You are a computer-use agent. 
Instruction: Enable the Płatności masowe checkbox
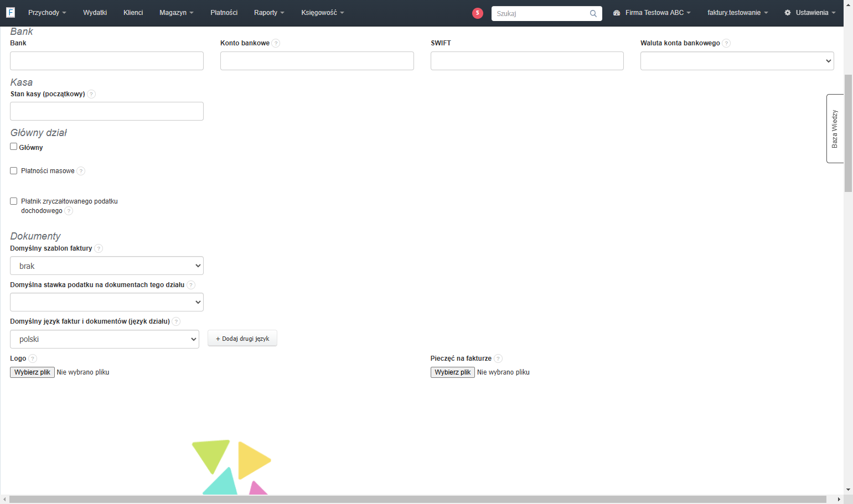(14, 171)
